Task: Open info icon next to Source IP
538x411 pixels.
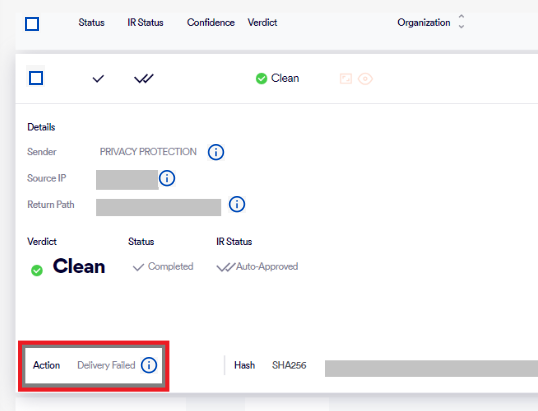Action: click(x=167, y=178)
